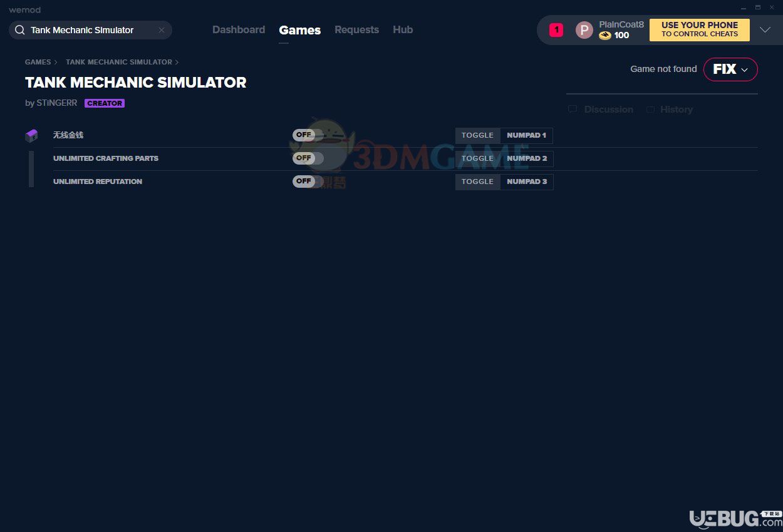783x532 pixels.
Task: Click the NUMPAD 3 hotkey button
Action: [x=527, y=182]
